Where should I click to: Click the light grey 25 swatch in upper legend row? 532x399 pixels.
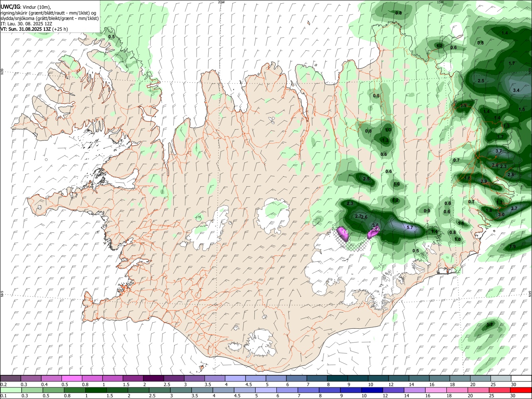click(x=500, y=378)
